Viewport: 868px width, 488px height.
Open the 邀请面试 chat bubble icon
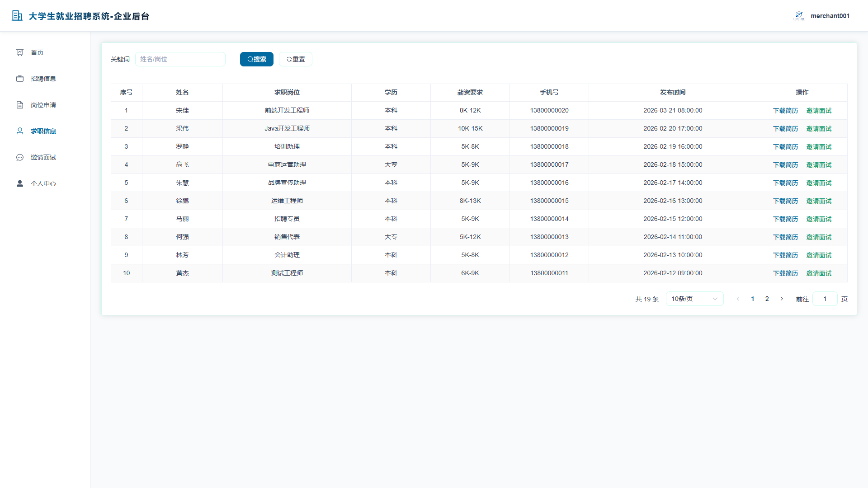(x=20, y=157)
